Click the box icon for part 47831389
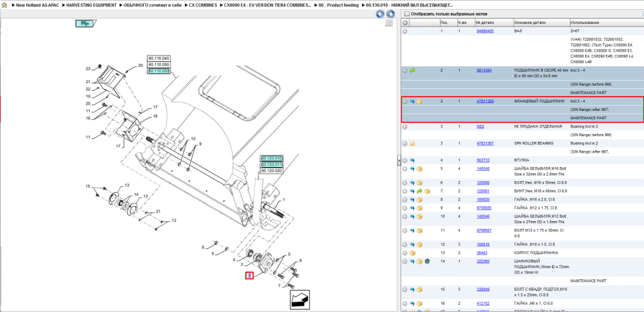Viewport: 644px width, 312px height. coord(420,102)
